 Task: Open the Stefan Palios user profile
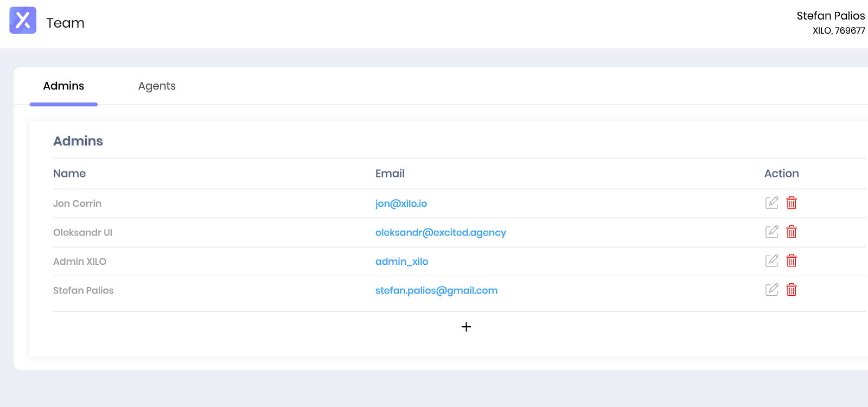tap(830, 16)
